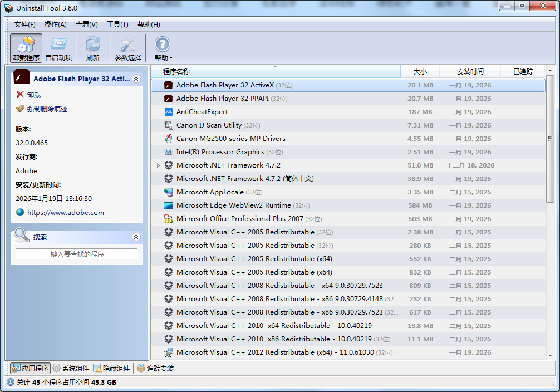Click the Refresh toolbar icon (刷新)
This screenshot has width=560, height=392.
(93, 48)
